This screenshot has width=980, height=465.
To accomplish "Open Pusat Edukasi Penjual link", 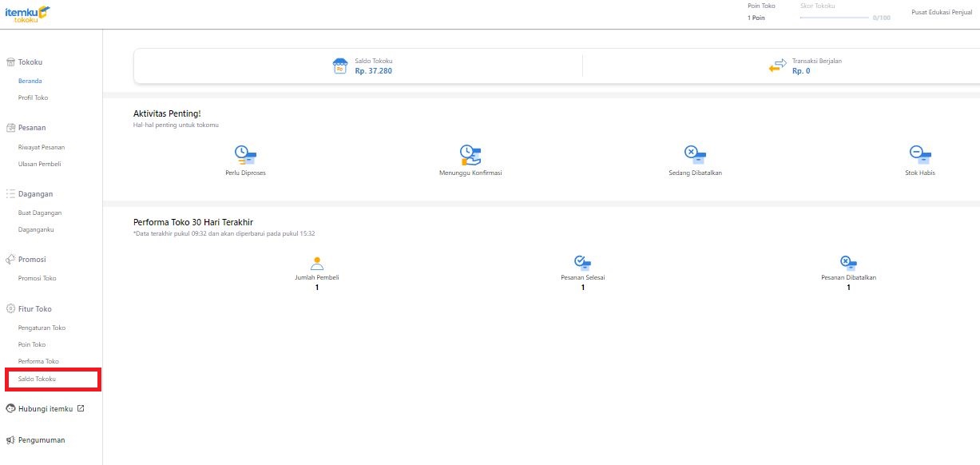I will point(941,13).
